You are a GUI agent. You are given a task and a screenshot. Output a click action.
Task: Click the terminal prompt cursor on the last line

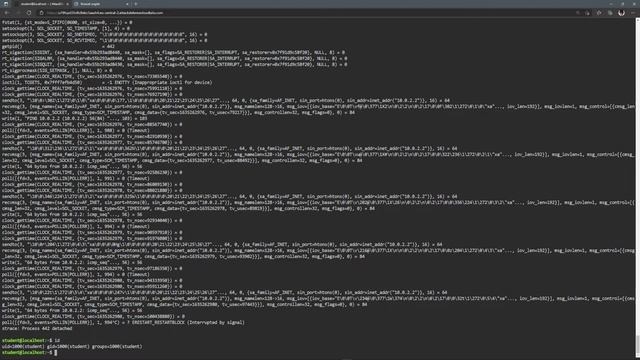point(56,353)
